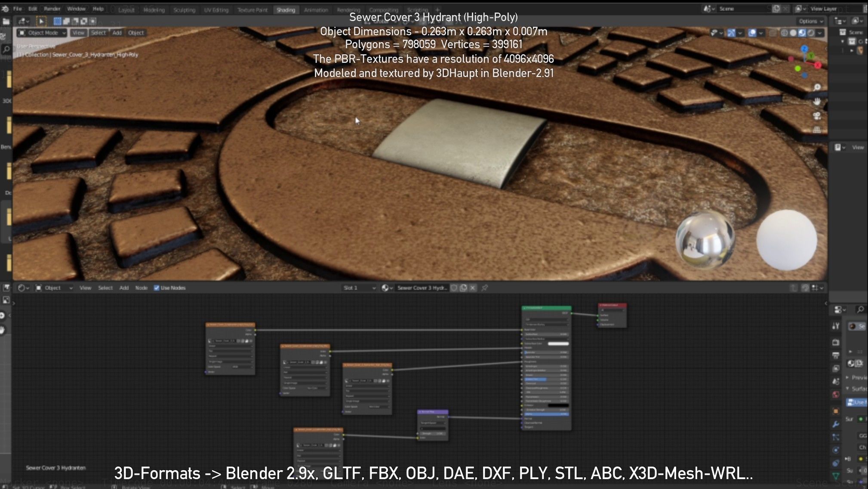
Task: Open the Slot 1 material slot dropdown
Action: coord(359,288)
